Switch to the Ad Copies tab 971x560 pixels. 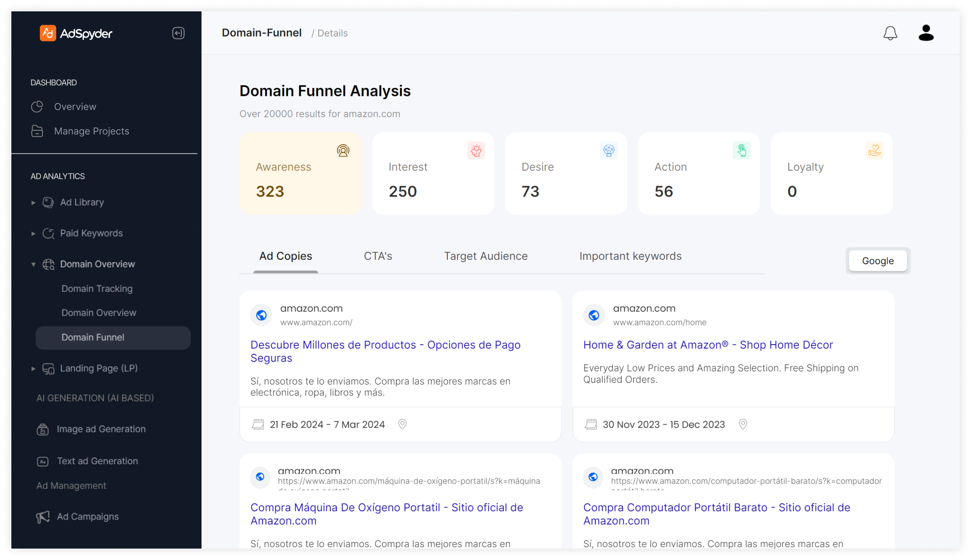point(285,256)
